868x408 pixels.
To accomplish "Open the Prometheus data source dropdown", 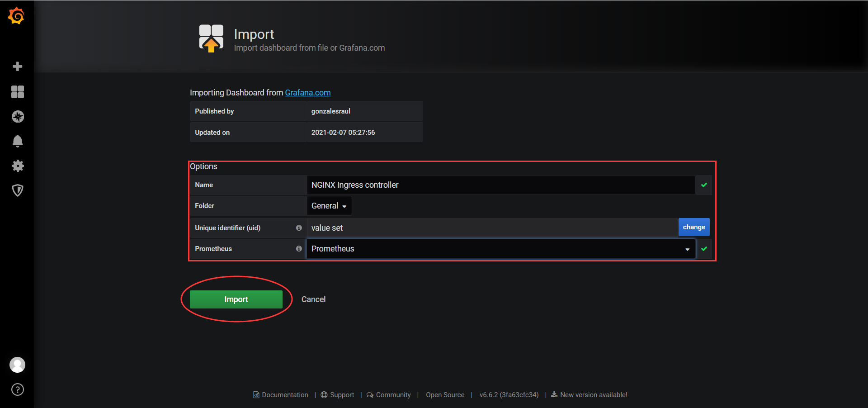I will (x=501, y=249).
